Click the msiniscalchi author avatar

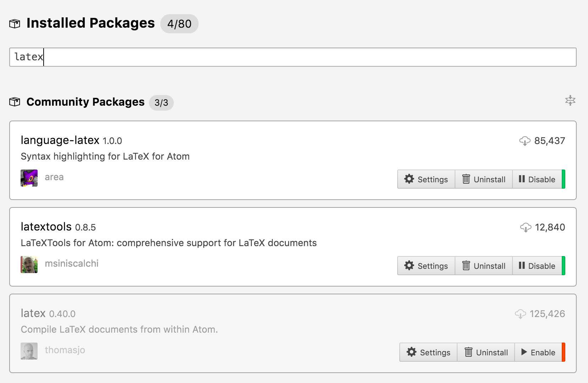29,265
